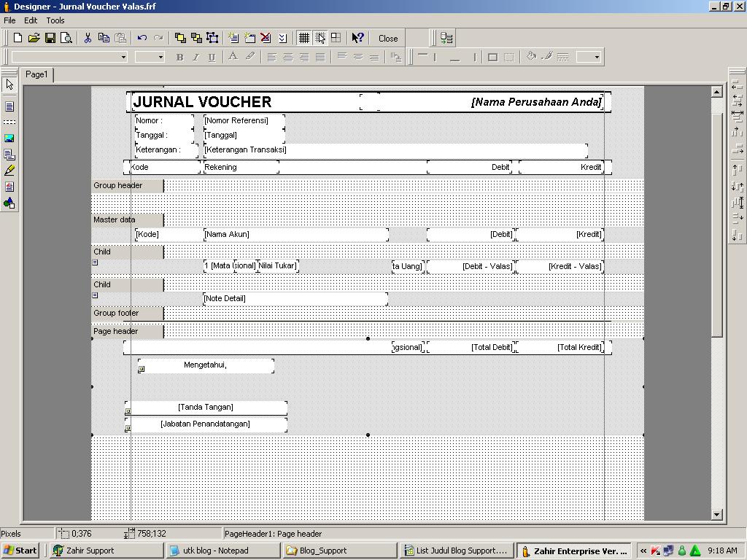Click the Undo arrow icon
The width and height of the screenshot is (747, 560).
coord(142,38)
